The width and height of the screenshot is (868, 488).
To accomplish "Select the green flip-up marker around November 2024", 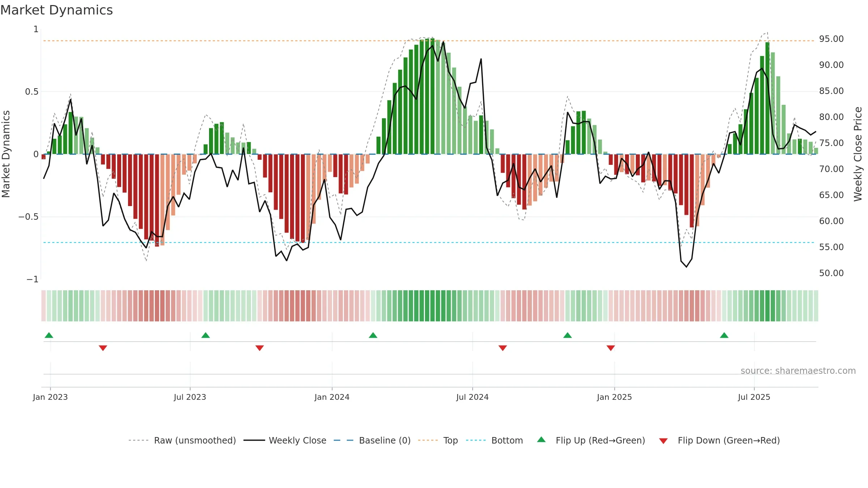I will pos(567,335).
